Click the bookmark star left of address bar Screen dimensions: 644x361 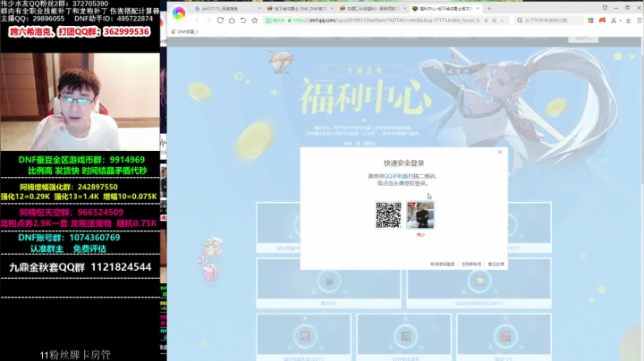pos(255,20)
